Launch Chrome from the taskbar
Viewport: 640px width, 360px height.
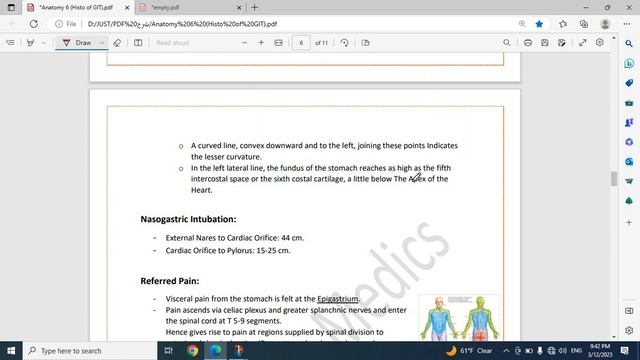point(192,351)
